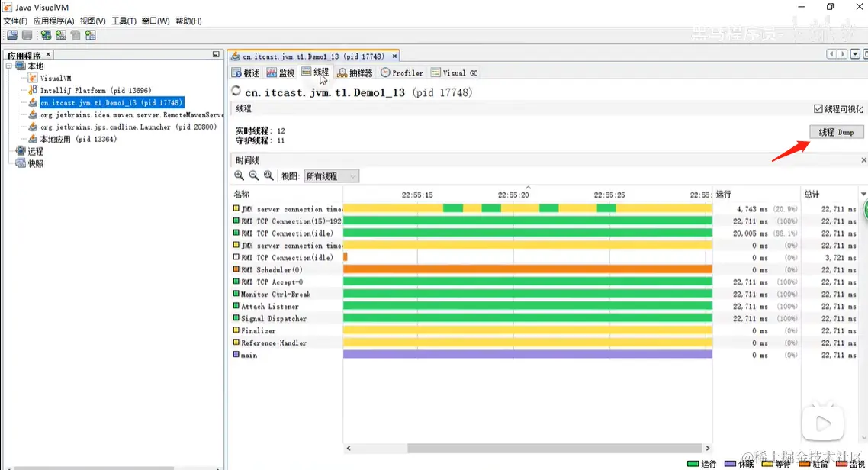Switch to the 线程 tab
This screenshot has width=868, height=470.
point(315,72)
